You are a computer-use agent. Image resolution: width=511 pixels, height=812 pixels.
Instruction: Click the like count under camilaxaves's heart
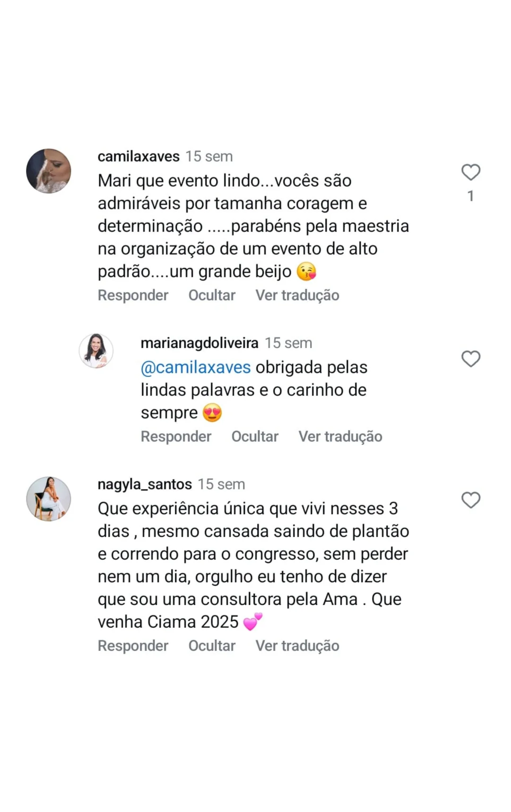pos(470,196)
